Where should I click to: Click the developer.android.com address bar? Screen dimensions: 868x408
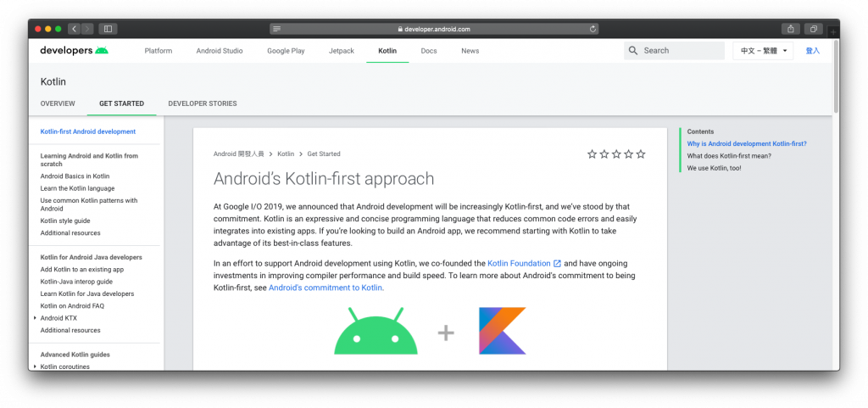[434, 29]
